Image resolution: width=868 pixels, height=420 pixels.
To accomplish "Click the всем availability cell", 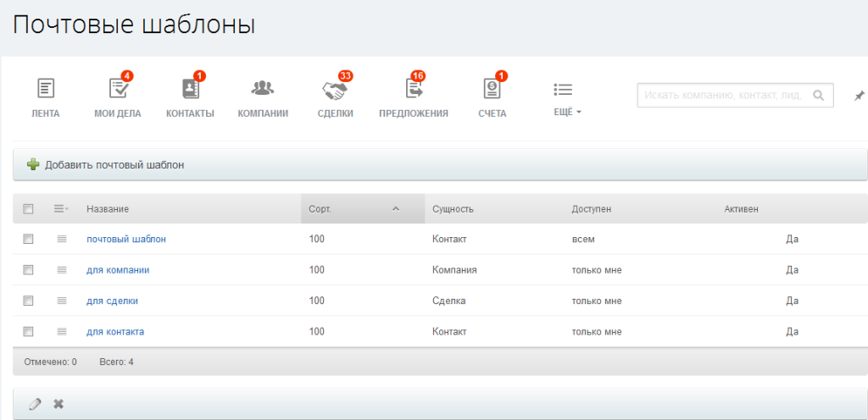I will (583, 240).
